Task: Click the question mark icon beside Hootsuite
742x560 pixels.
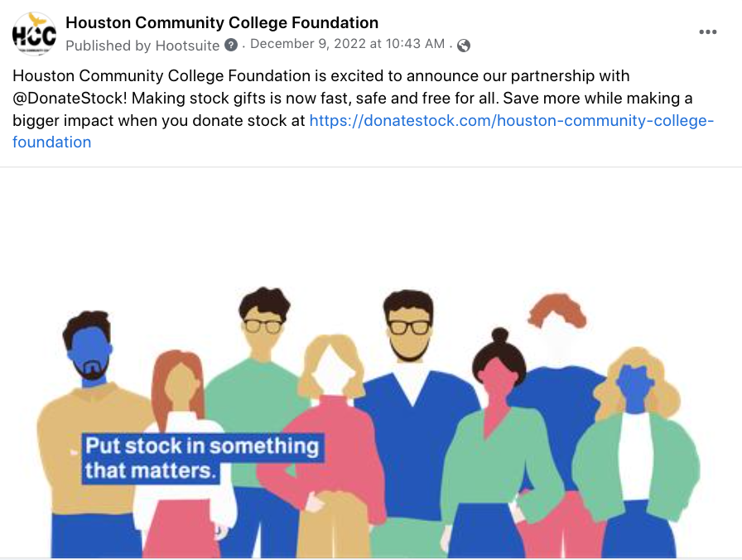Action: [x=231, y=45]
